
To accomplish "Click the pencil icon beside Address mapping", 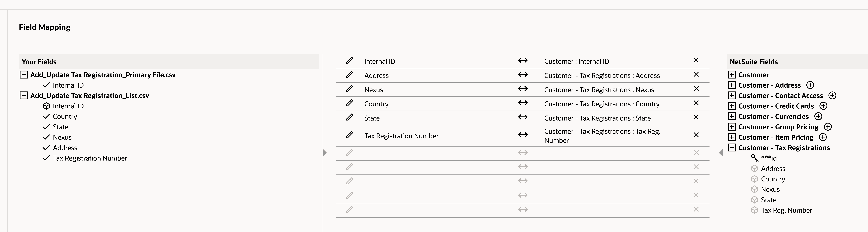I will click(349, 75).
